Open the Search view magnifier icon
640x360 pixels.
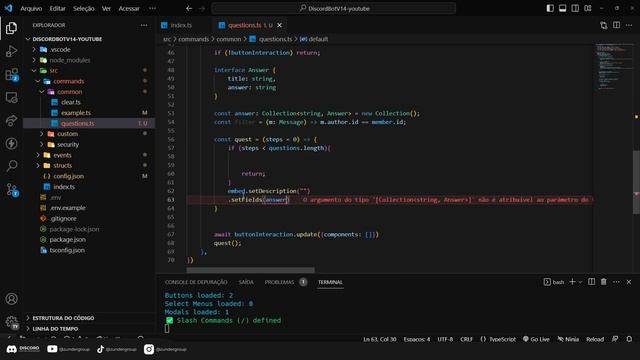[11, 165]
